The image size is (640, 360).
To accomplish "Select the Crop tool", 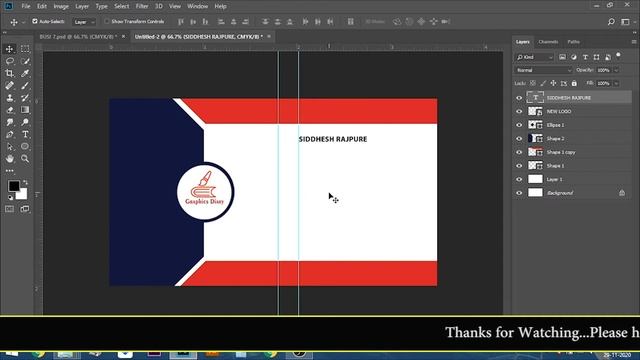I will 9,73.
